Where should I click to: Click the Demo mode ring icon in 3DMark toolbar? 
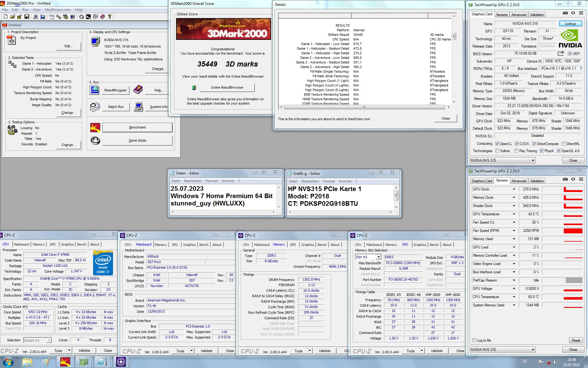[81, 17]
